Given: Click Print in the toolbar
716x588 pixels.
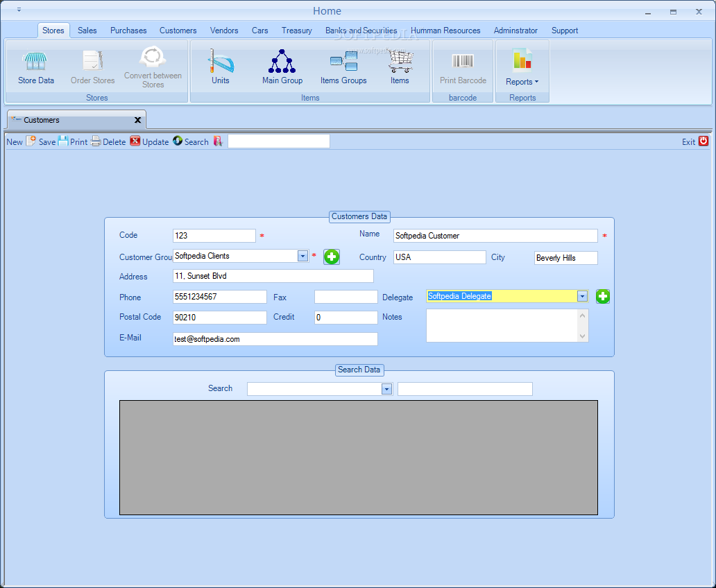Looking at the screenshot, I should [x=85, y=141].
